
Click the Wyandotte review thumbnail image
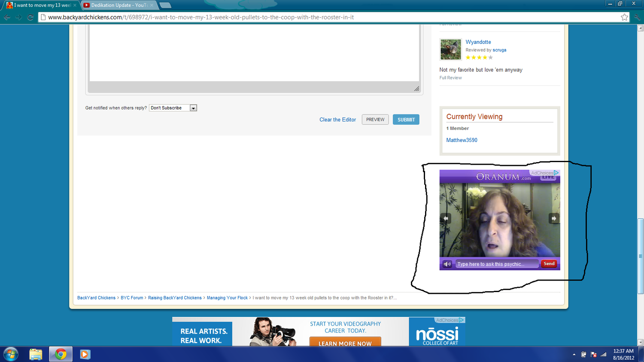(x=450, y=49)
